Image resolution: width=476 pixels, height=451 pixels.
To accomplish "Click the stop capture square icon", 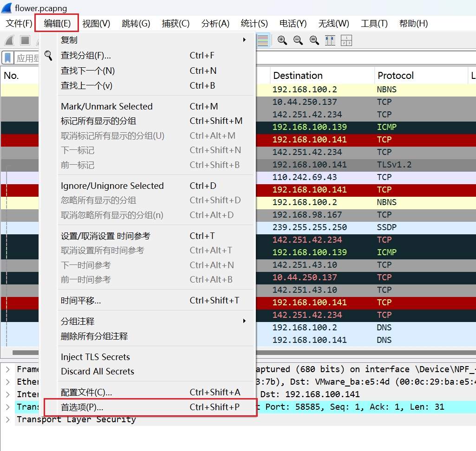I will (x=25, y=40).
